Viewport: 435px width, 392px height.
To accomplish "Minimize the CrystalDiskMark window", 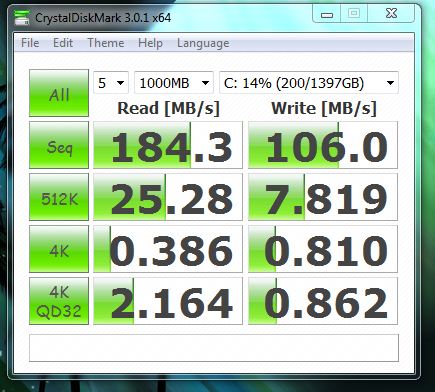I will coord(327,14).
